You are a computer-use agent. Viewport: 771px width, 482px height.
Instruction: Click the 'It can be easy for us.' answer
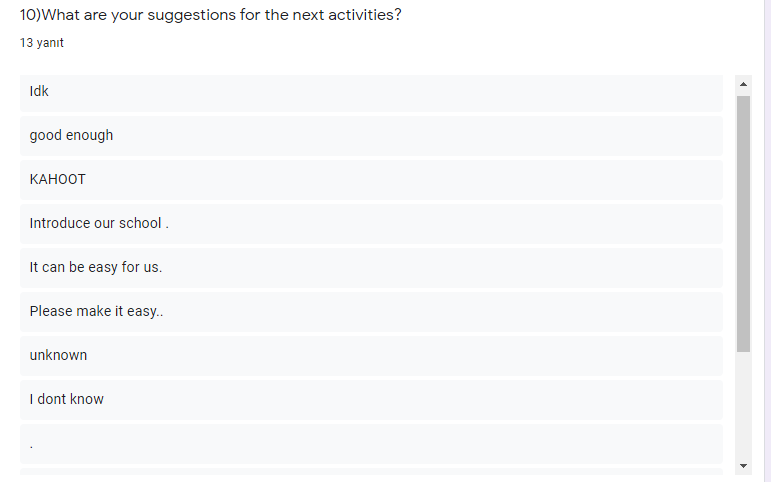pyautogui.click(x=96, y=267)
